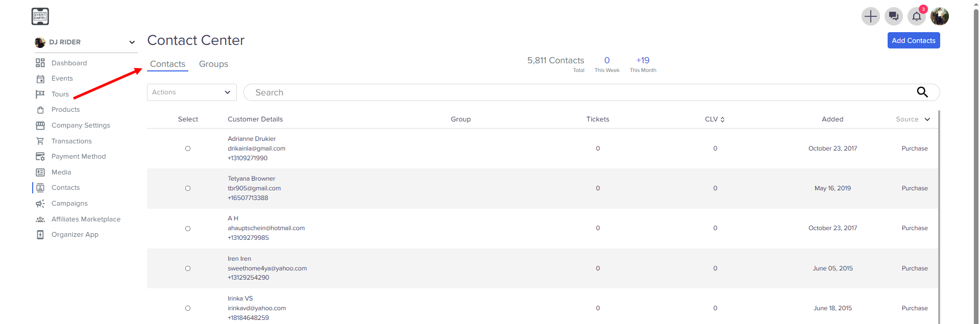Viewport: 980px width, 324px height.
Task: Click Purchase source for Irinka VS
Action: click(915, 308)
